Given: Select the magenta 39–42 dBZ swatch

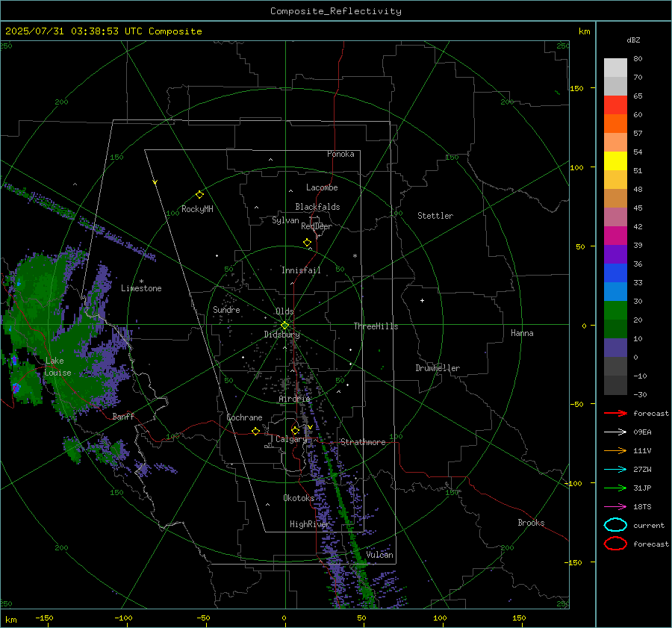Looking at the screenshot, I should [615, 236].
